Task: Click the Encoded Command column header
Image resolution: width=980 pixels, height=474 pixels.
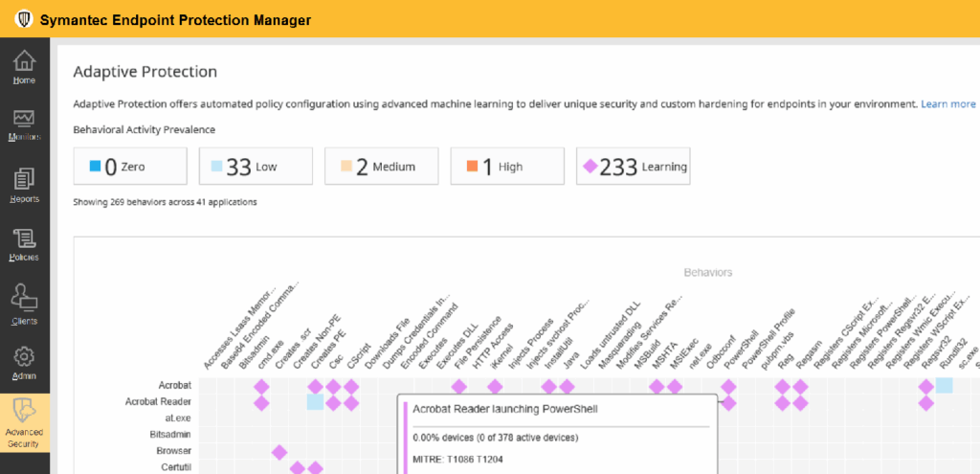Action: tap(430, 336)
